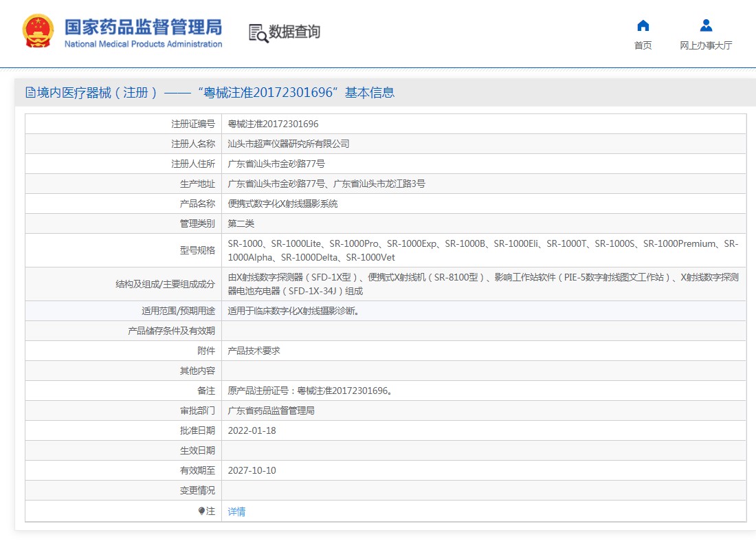756x548 pixels.
Task: Click intended use text 适用于临床数字化X射线摄影诊断
Action: pyautogui.click(x=293, y=311)
